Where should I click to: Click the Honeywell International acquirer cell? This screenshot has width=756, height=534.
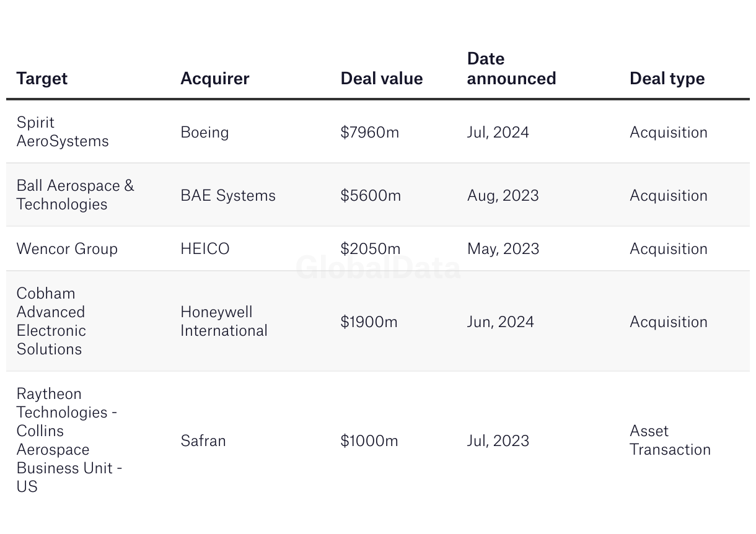tap(224, 321)
